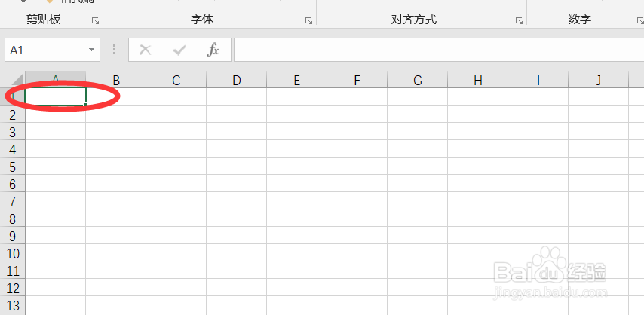This screenshot has height=315, width=644.
Task: Open the 数字 dialog launcher
Action: pyautogui.click(x=640, y=21)
